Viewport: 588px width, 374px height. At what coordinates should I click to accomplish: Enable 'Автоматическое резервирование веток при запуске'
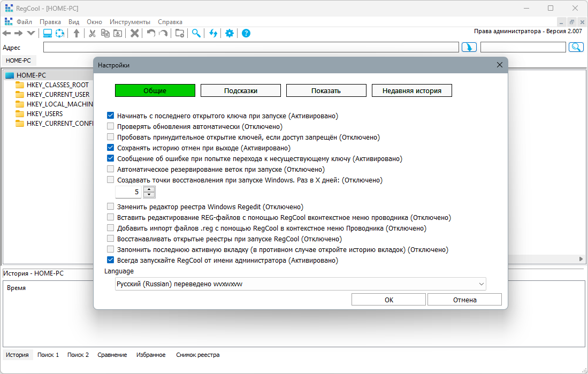click(x=110, y=169)
